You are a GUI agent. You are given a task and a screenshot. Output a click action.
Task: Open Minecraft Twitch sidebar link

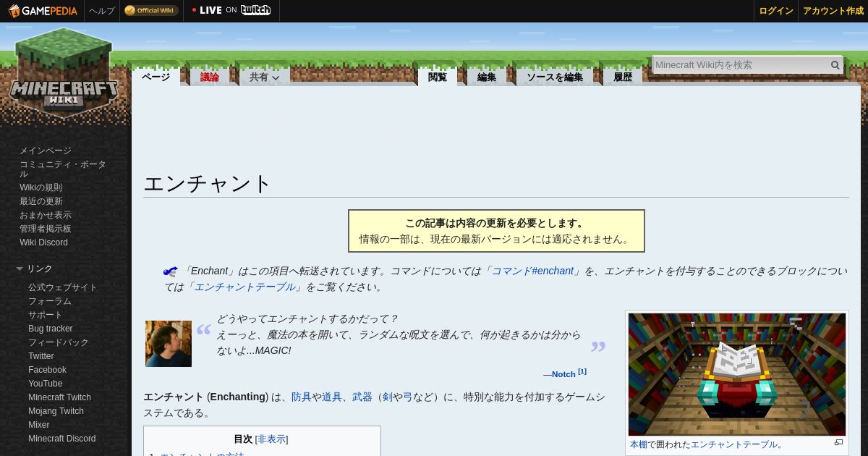tap(59, 397)
